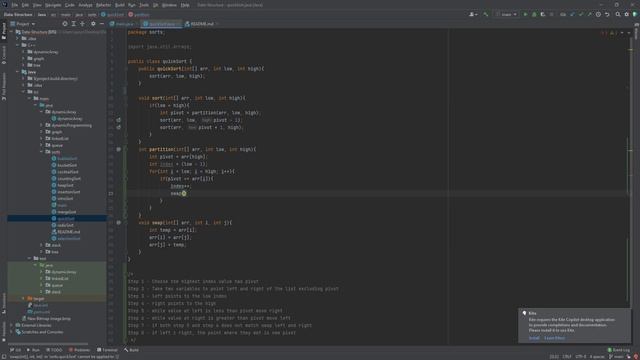The height and width of the screenshot is (360, 640).
Task: Switch to the README.md editor tab
Action: point(202,24)
